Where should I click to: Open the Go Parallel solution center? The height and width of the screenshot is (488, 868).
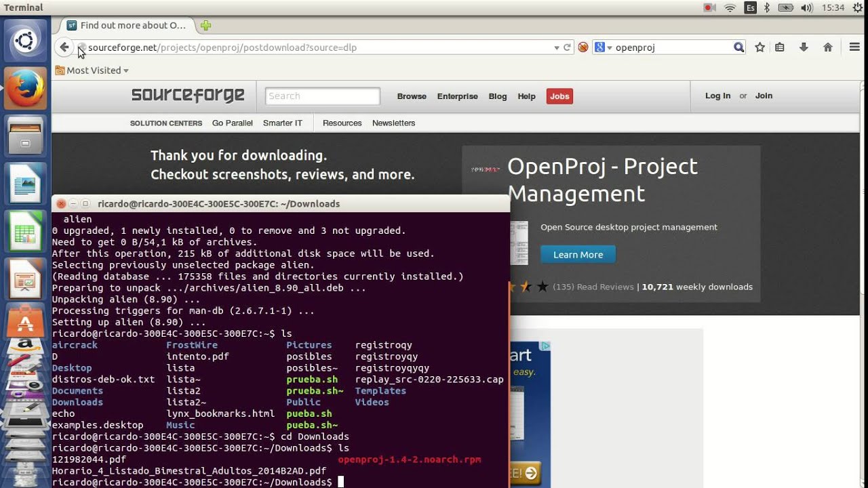232,123
